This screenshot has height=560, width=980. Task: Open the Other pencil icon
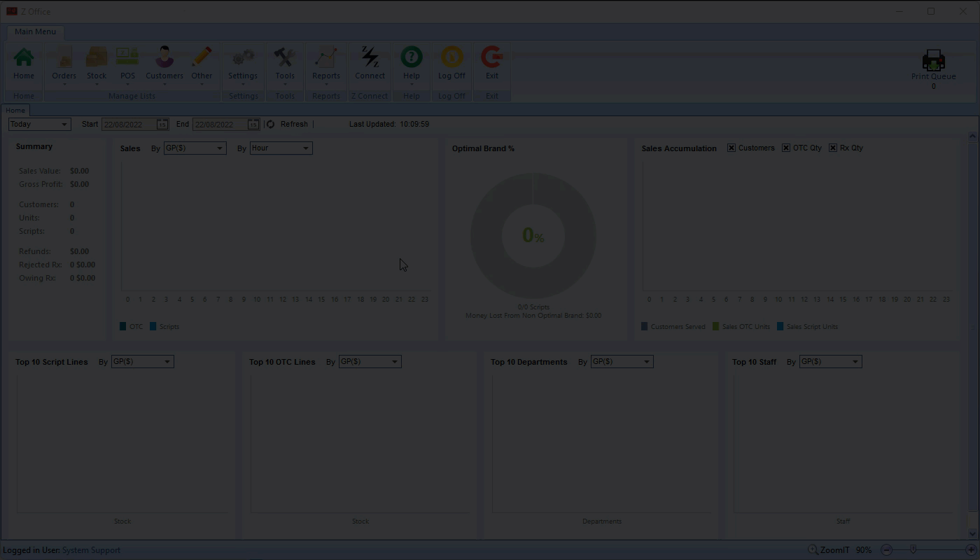pos(202,57)
